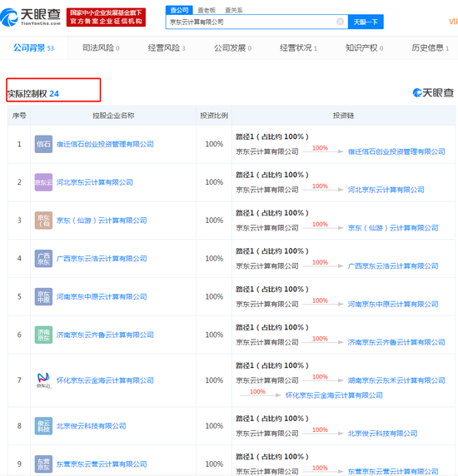Click the 京东中原 company logo icon

(43, 296)
